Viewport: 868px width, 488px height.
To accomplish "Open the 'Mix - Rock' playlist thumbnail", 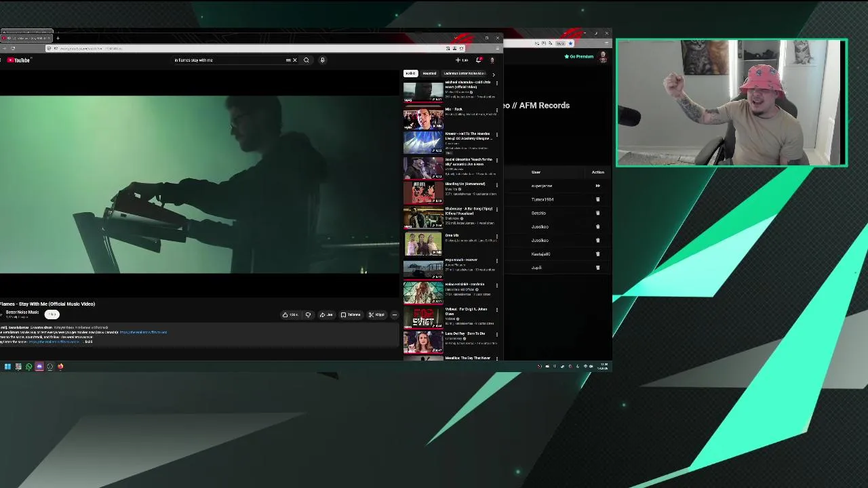I will pyautogui.click(x=423, y=117).
